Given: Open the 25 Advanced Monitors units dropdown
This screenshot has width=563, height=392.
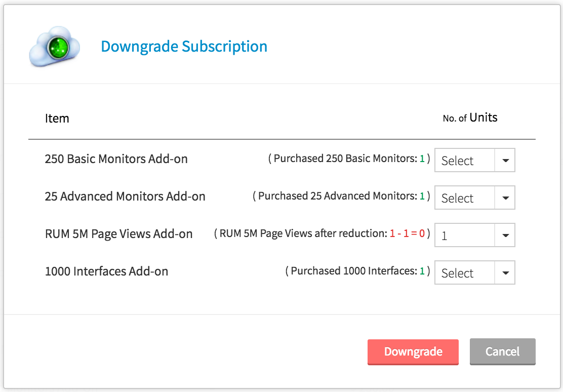Looking at the screenshot, I should (474, 198).
